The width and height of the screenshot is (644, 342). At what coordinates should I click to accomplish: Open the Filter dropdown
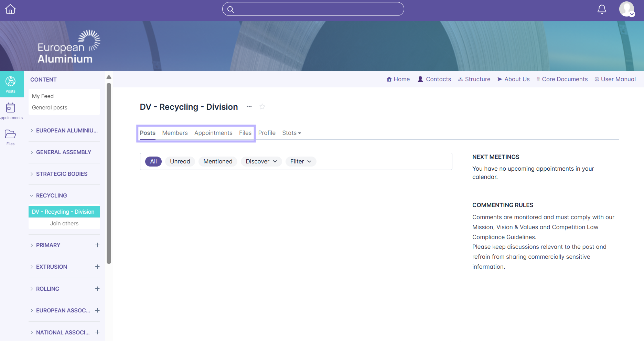[301, 161]
